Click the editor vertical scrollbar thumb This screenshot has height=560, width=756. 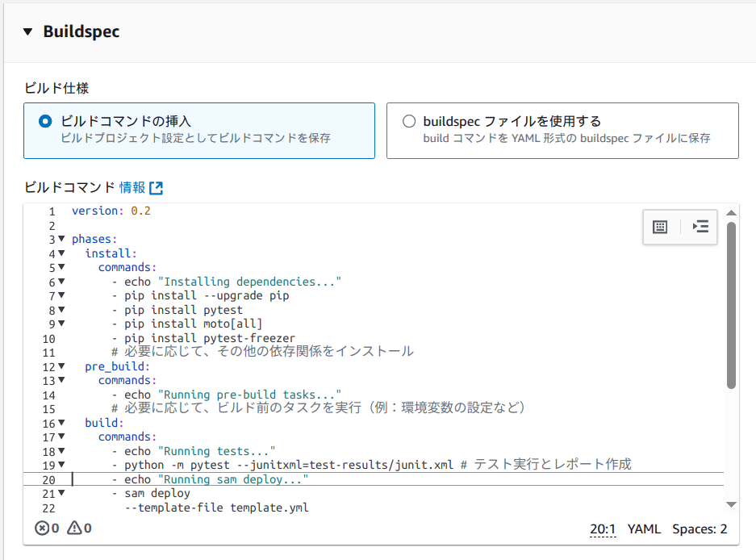(732, 305)
